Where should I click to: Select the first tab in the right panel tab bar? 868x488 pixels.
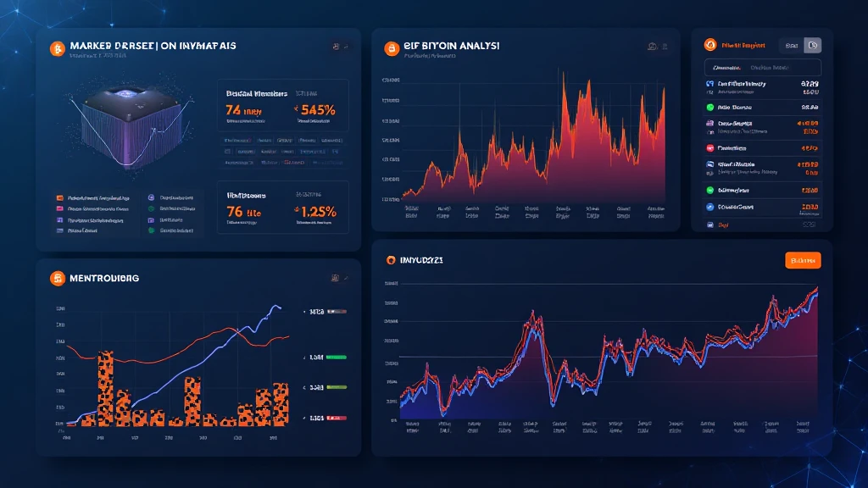[727, 68]
